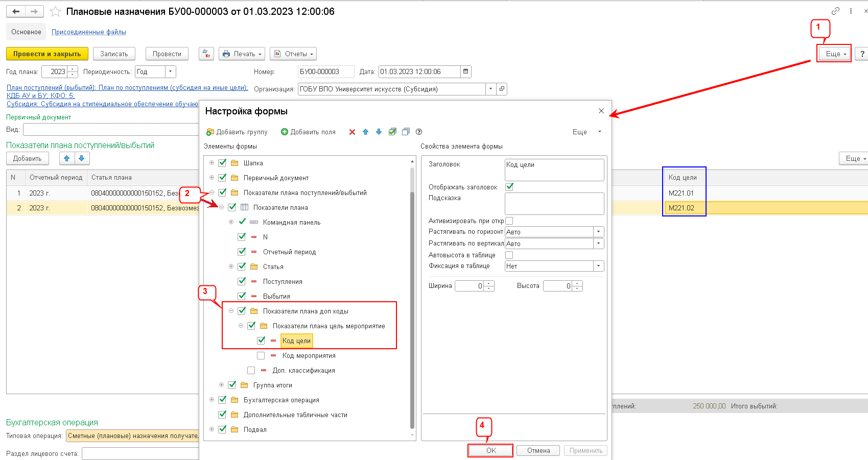This screenshot has width=868, height=460.
Task: Confirm form settings with OK
Action: pos(491,450)
